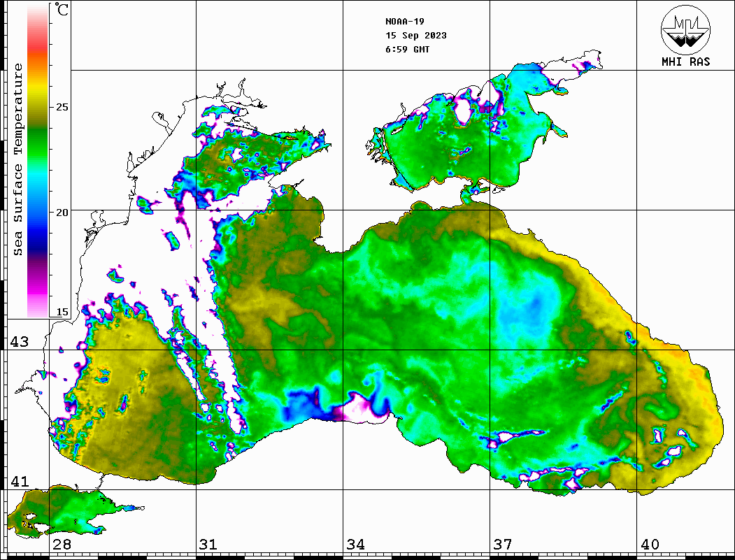This screenshot has width=735, height=560.
Task: Click the 15 degree legend tick label
Action: pos(62,312)
